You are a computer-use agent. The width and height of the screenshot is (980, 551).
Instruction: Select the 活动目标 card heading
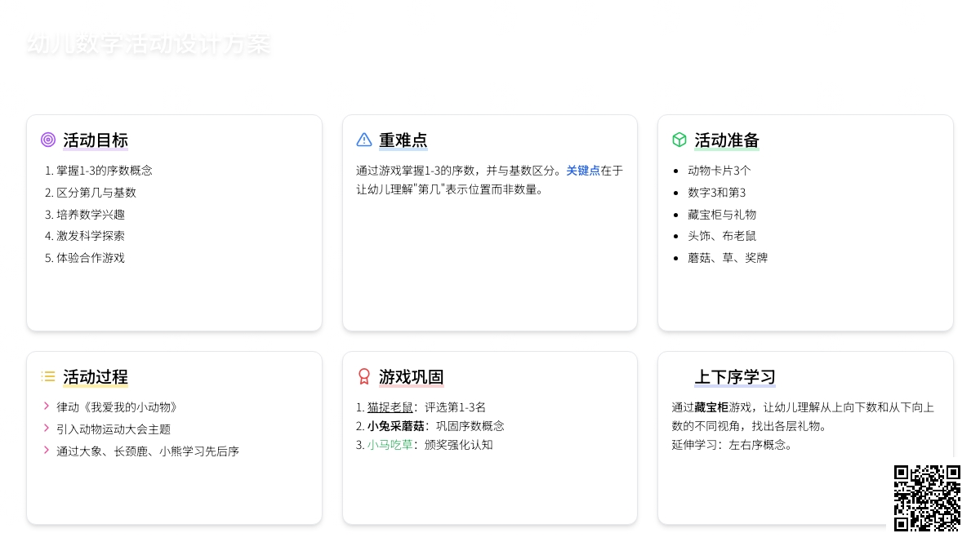[x=96, y=140]
